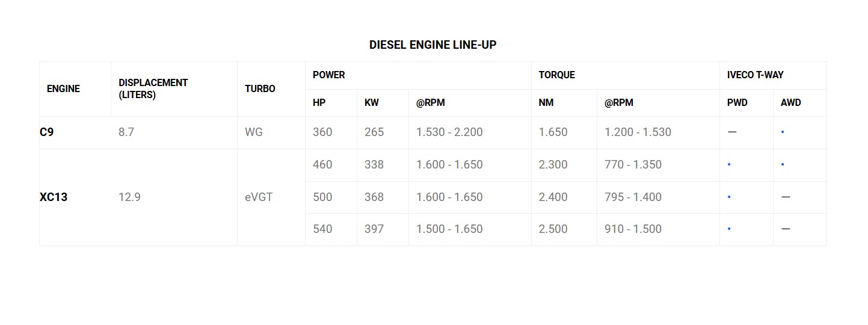
Task: Select the eVGT turbo cell
Action: click(x=259, y=197)
